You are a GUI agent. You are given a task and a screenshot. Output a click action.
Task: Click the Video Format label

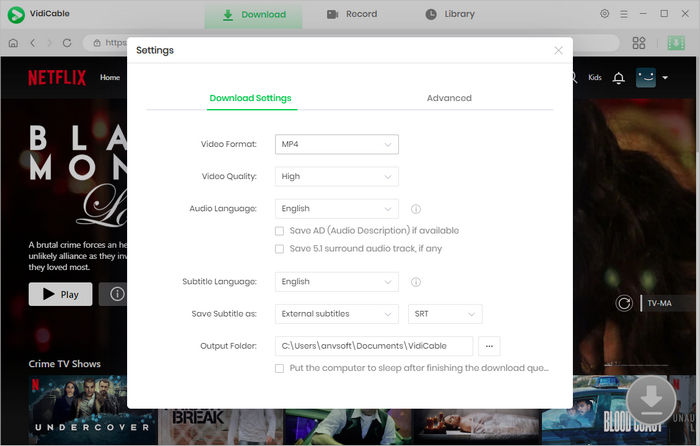pos(229,144)
